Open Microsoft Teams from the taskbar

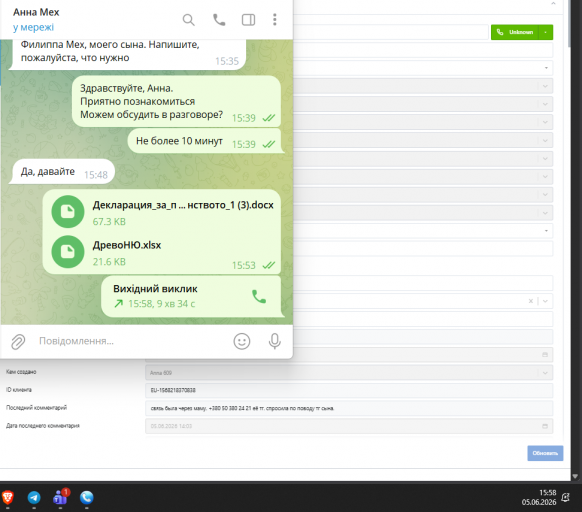point(61,497)
